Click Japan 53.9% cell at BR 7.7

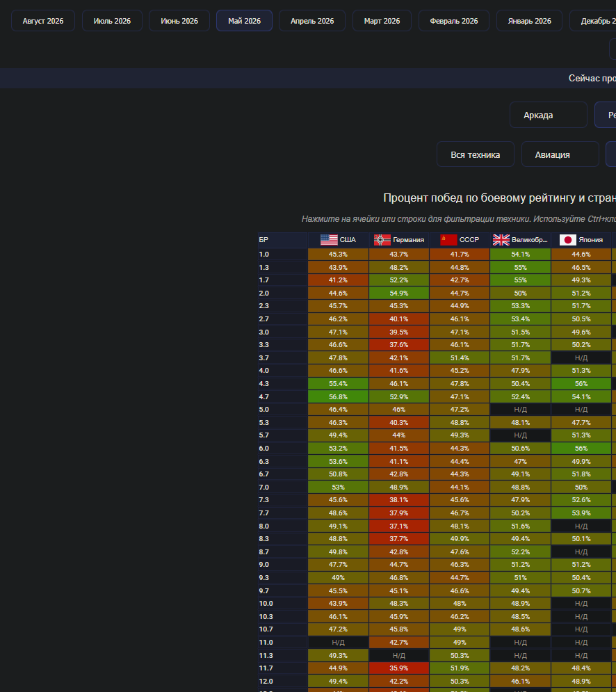coord(581,513)
